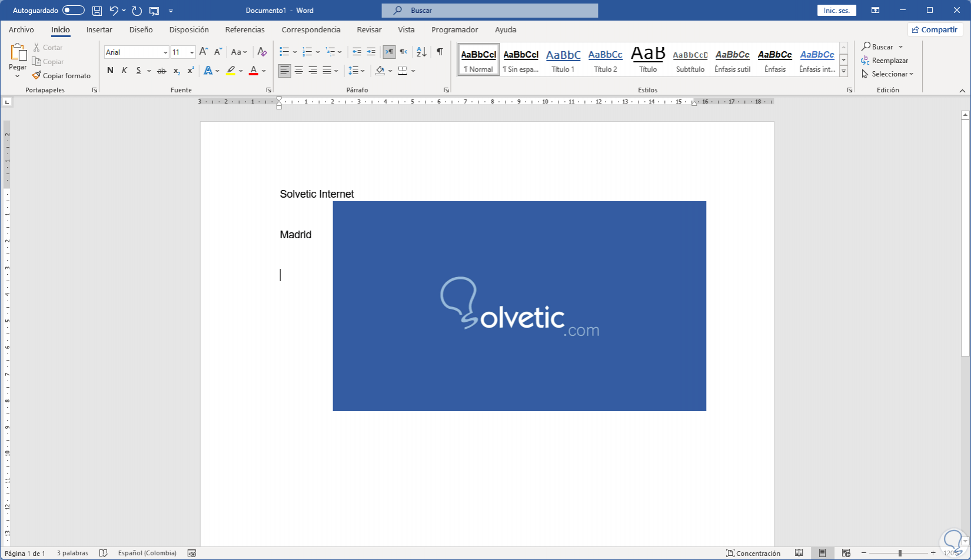Save the document with disk icon
Screen dimensions: 971x560
pos(97,11)
